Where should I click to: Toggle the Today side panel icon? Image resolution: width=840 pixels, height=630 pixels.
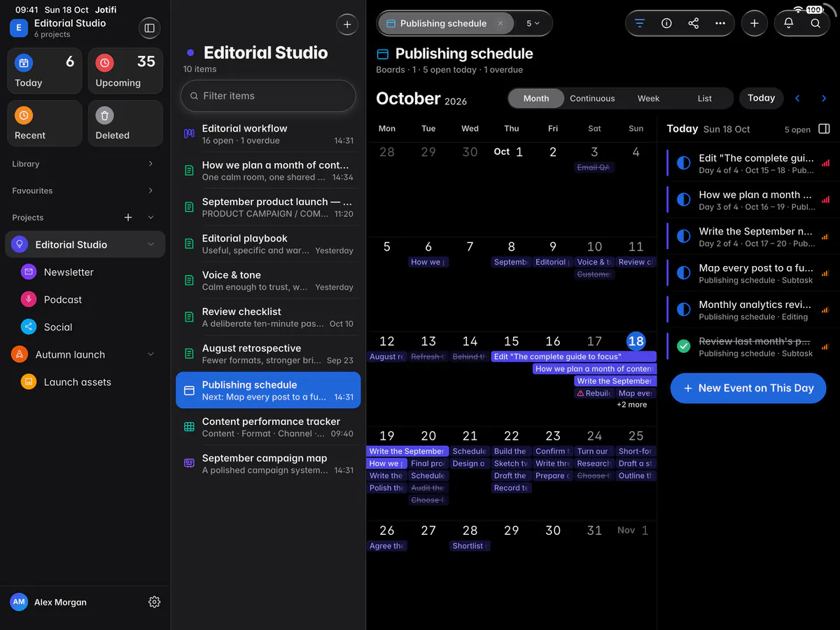tap(824, 129)
